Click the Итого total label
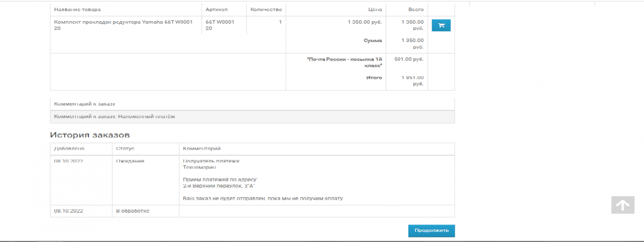The width and height of the screenshot is (644, 242). click(x=373, y=78)
